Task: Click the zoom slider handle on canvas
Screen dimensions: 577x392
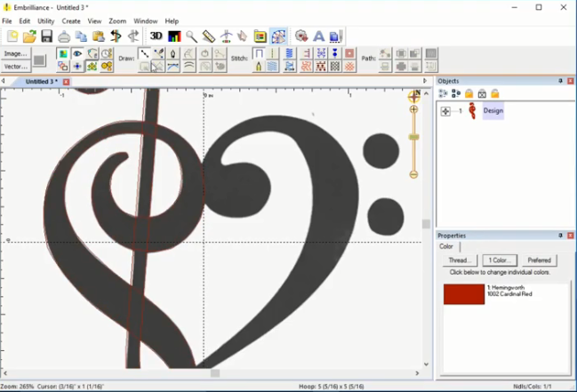Action: click(x=414, y=138)
